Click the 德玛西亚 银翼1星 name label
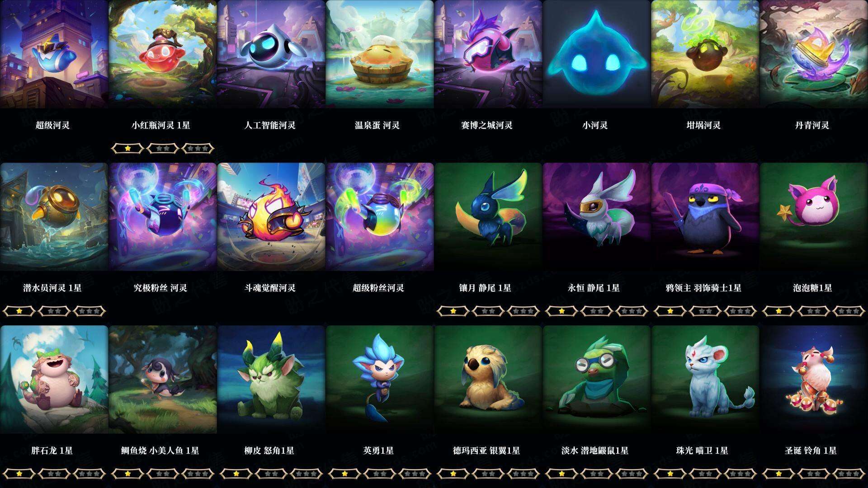The width and height of the screenshot is (868, 488). click(486, 450)
